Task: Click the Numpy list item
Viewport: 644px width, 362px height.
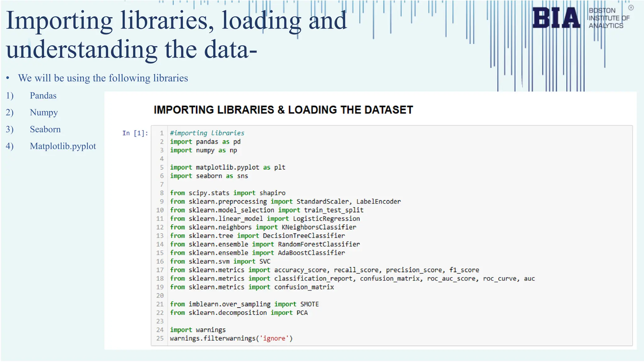Action: coord(44,112)
